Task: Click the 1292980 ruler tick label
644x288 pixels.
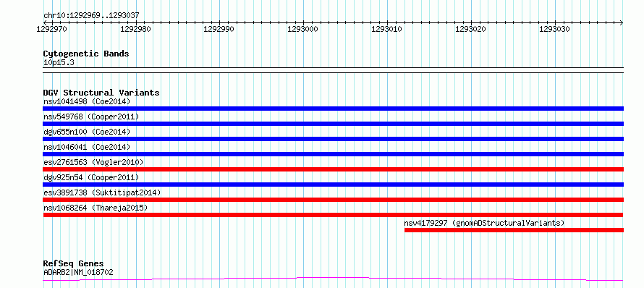Action: (x=135, y=29)
